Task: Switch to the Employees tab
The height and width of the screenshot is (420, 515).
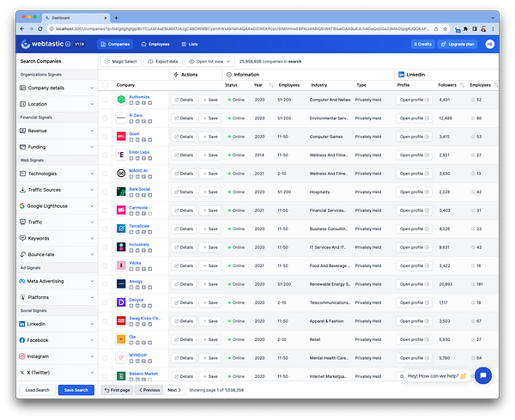Action: click(155, 44)
